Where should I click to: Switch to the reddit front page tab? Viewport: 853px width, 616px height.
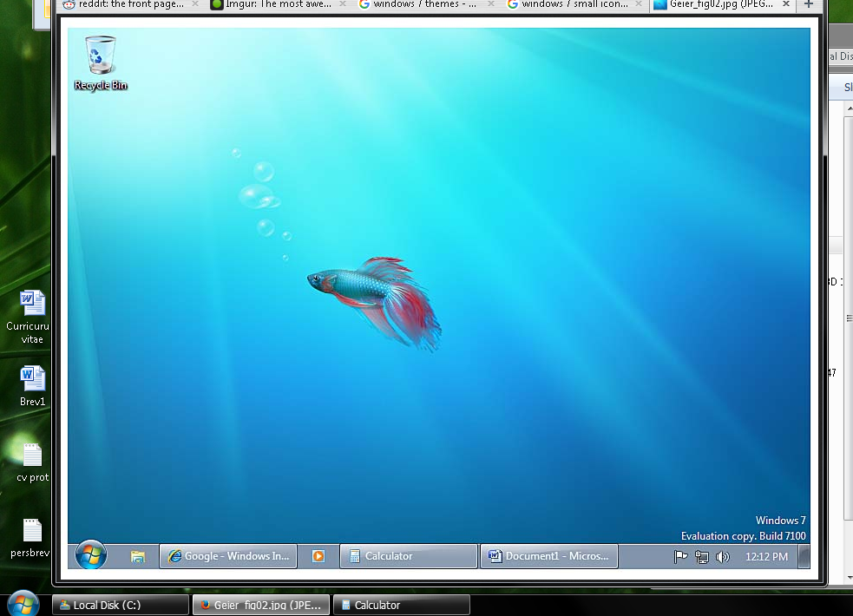(x=130, y=4)
